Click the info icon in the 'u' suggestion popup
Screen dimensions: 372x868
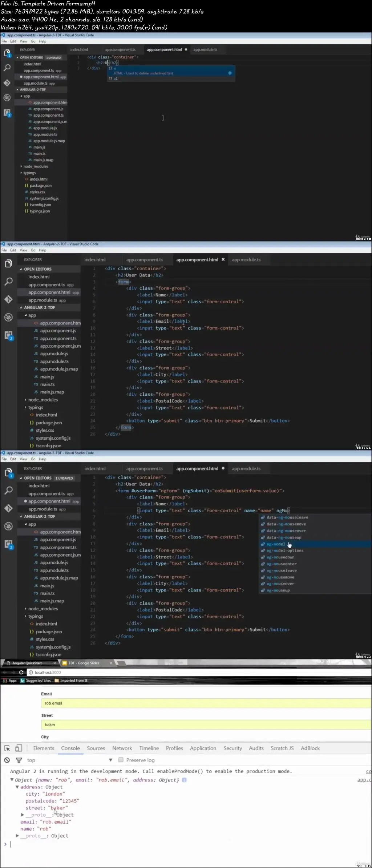[x=230, y=73]
